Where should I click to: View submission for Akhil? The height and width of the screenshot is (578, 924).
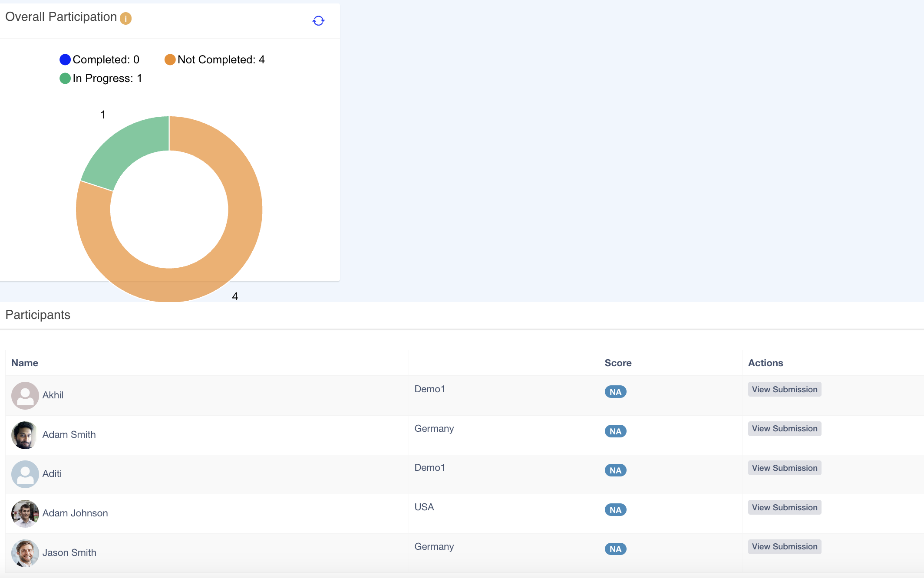[784, 389]
